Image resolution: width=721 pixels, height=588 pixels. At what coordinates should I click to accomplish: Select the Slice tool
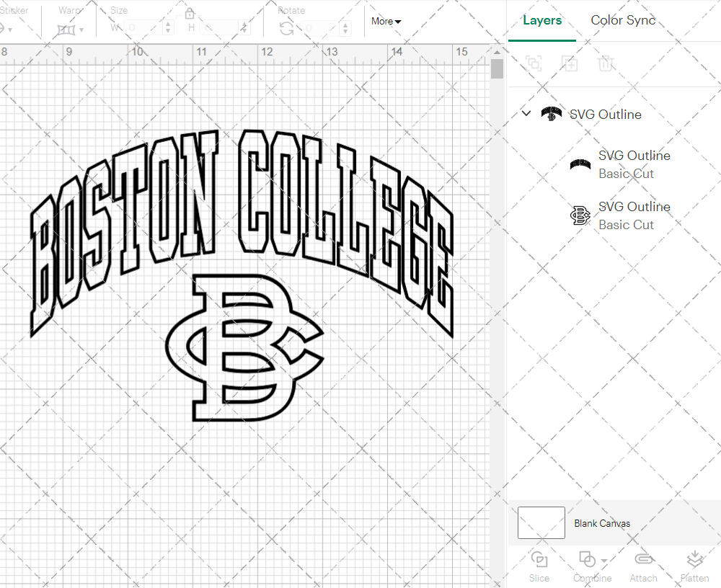click(x=539, y=567)
